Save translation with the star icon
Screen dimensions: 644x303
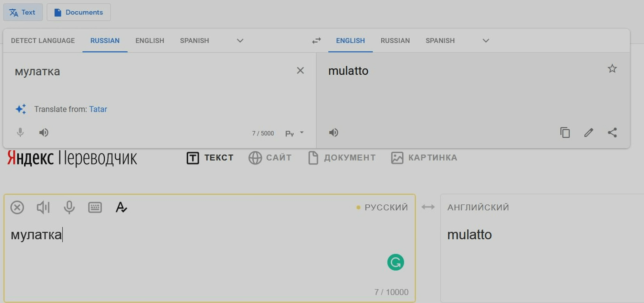(x=612, y=68)
